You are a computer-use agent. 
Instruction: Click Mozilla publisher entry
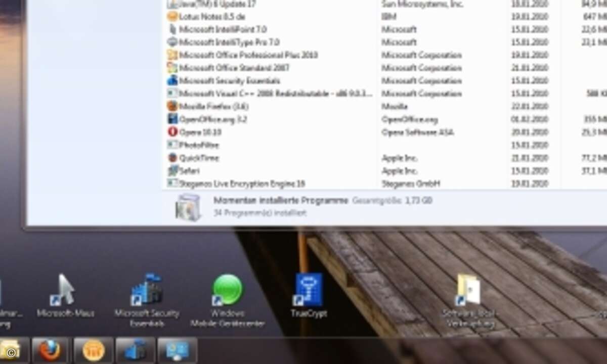coord(395,106)
